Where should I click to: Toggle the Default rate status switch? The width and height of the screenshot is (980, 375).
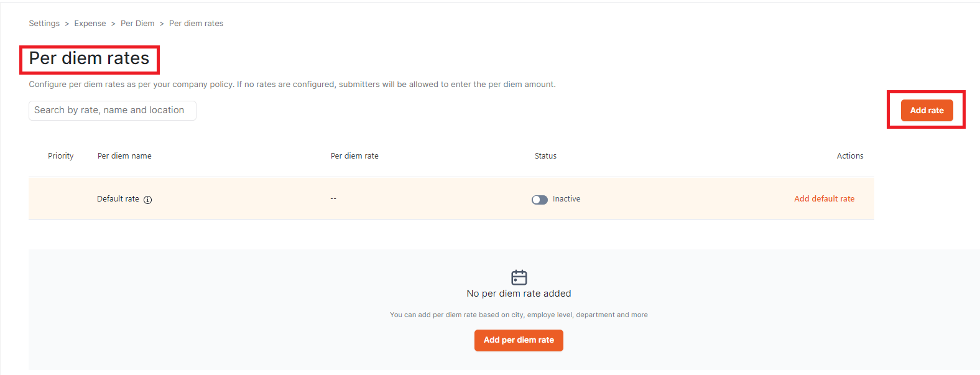[540, 200]
